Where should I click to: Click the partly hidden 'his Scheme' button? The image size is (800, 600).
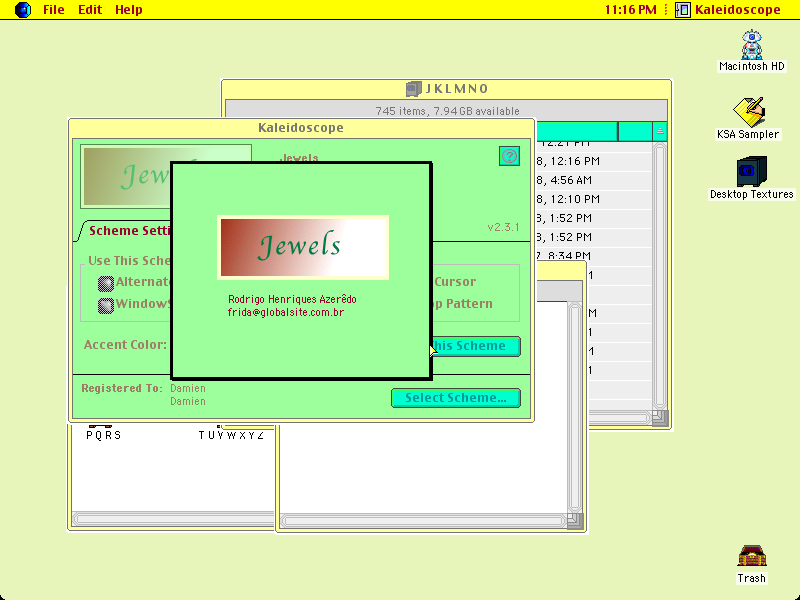pos(477,346)
